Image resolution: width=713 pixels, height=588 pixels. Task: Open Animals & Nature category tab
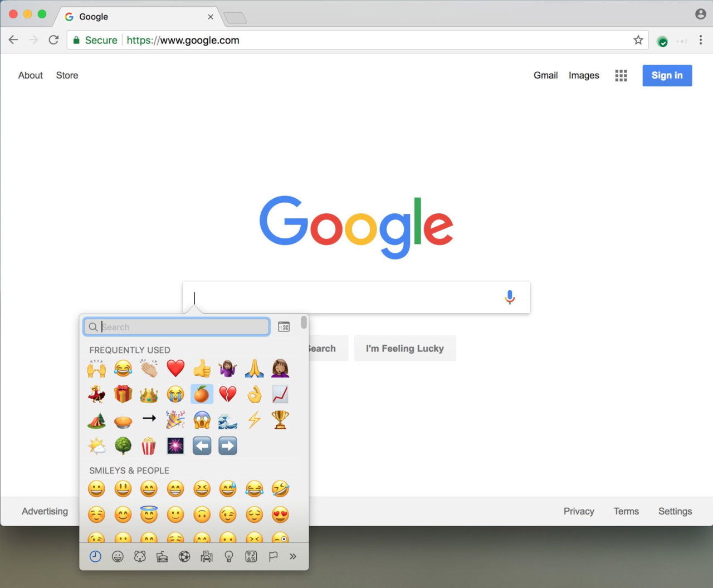140,556
